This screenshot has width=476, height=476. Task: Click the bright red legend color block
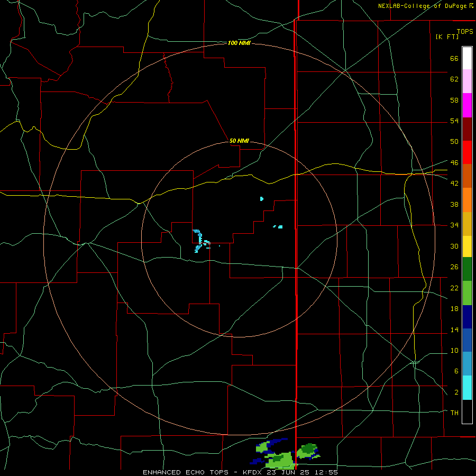(467, 152)
